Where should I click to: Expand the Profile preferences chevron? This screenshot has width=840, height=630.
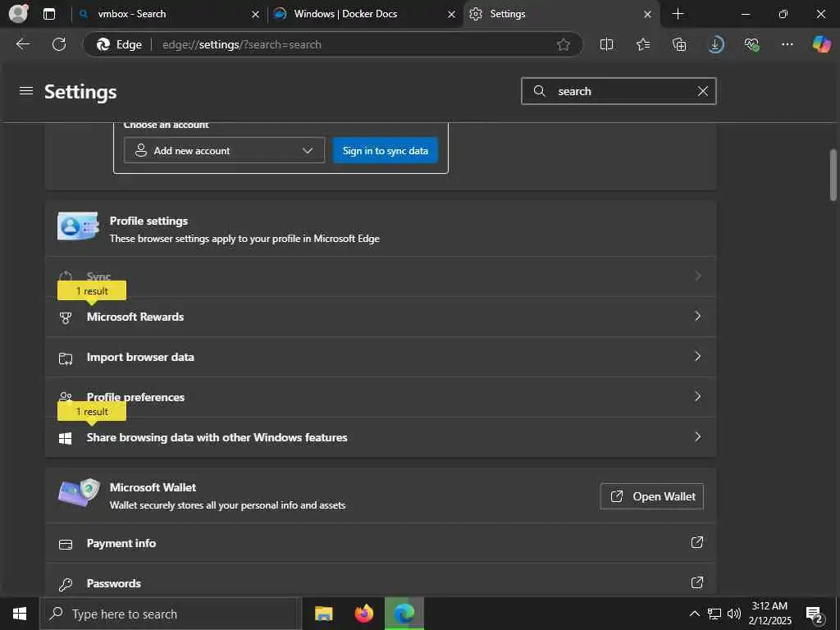(x=697, y=396)
